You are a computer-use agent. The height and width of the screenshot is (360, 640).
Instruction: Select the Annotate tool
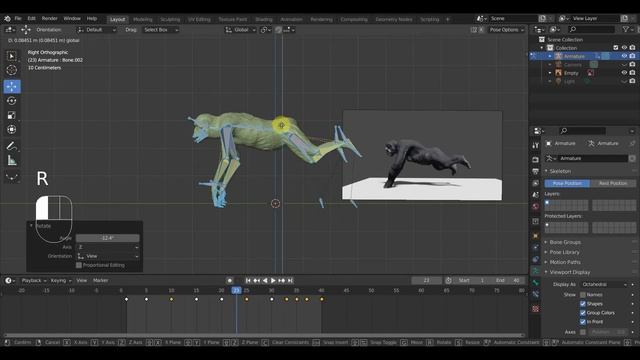[x=12, y=146]
